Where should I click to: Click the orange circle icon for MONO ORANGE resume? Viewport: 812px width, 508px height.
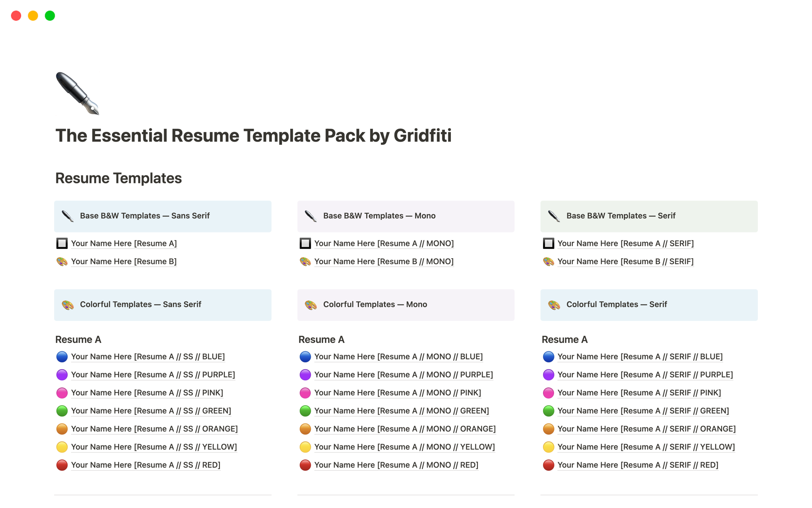(305, 429)
